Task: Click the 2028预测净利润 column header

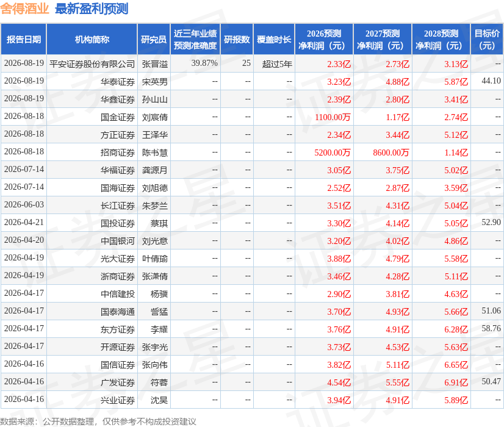Action: pos(441,39)
